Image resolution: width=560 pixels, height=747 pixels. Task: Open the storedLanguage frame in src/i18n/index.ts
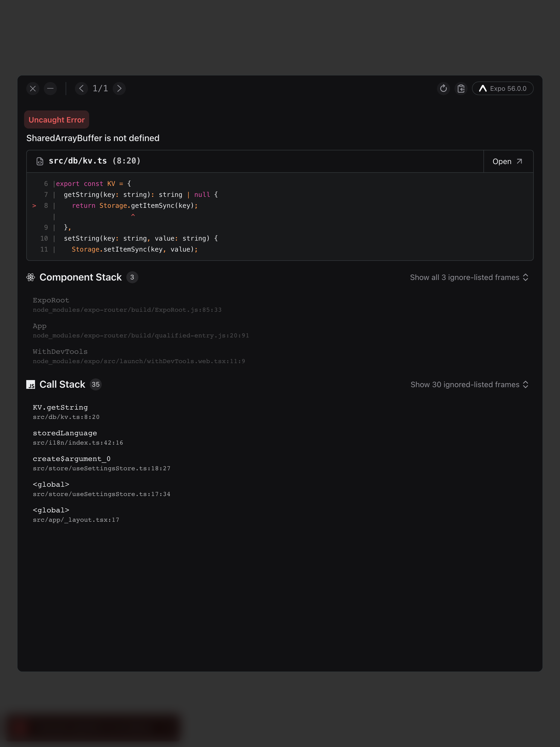tap(78, 437)
